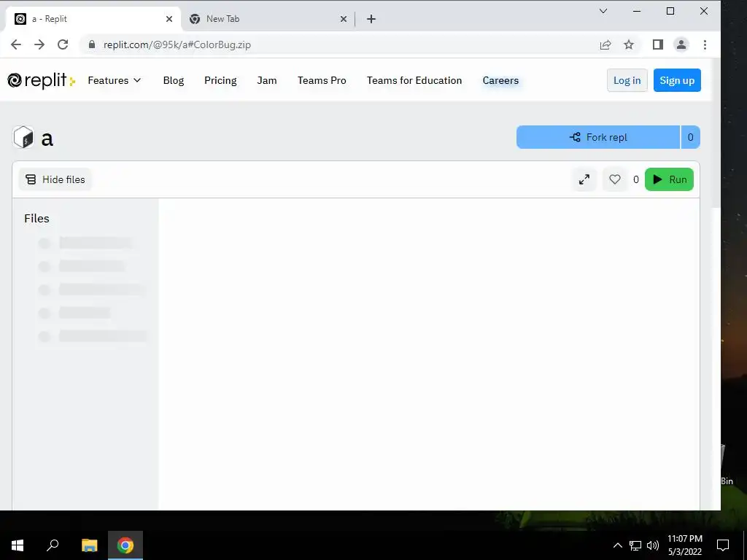Screen dimensions: 747x560
Task: Go to the Pricing page
Action: tap(220, 80)
